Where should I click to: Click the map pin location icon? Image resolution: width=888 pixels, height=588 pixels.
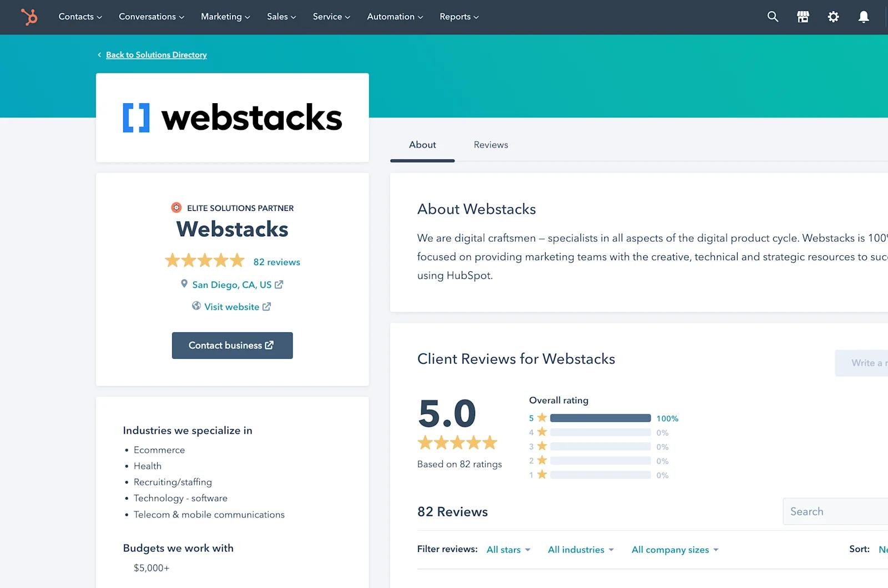pos(184,284)
